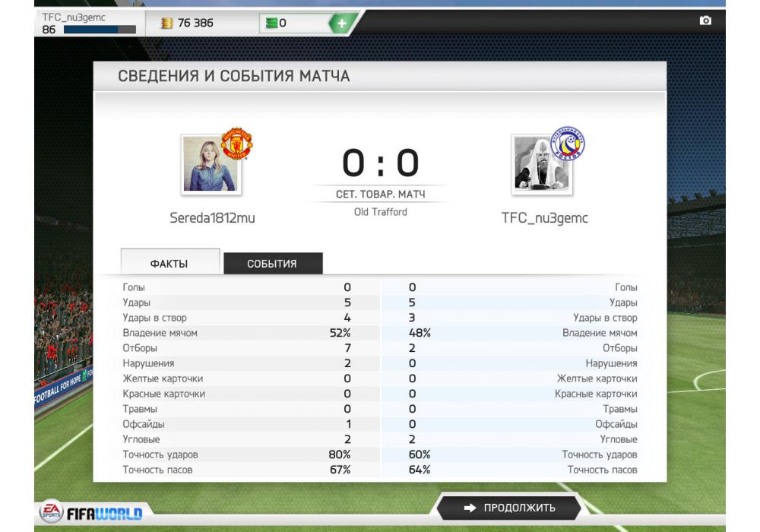Screen dimensions: 760x532
Task: Open the СОБЫТИЯ tab
Action: tap(273, 263)
